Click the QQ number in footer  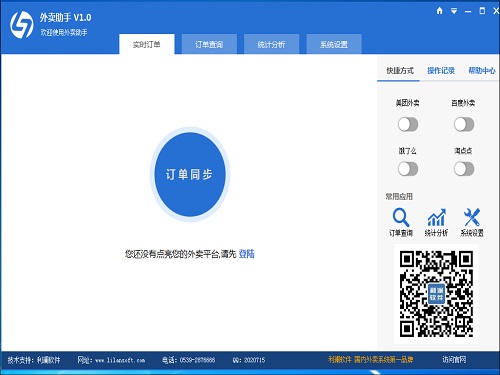pyautogui.click(x=249, y=360)
